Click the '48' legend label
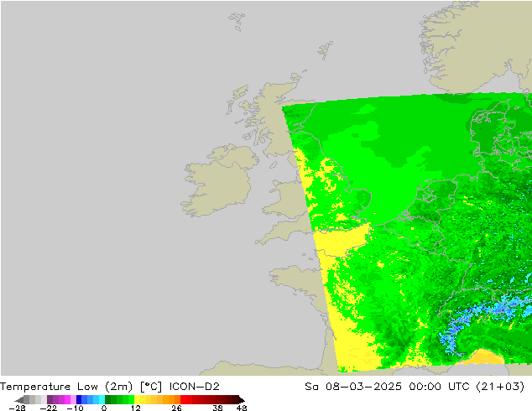 point(242,408)
